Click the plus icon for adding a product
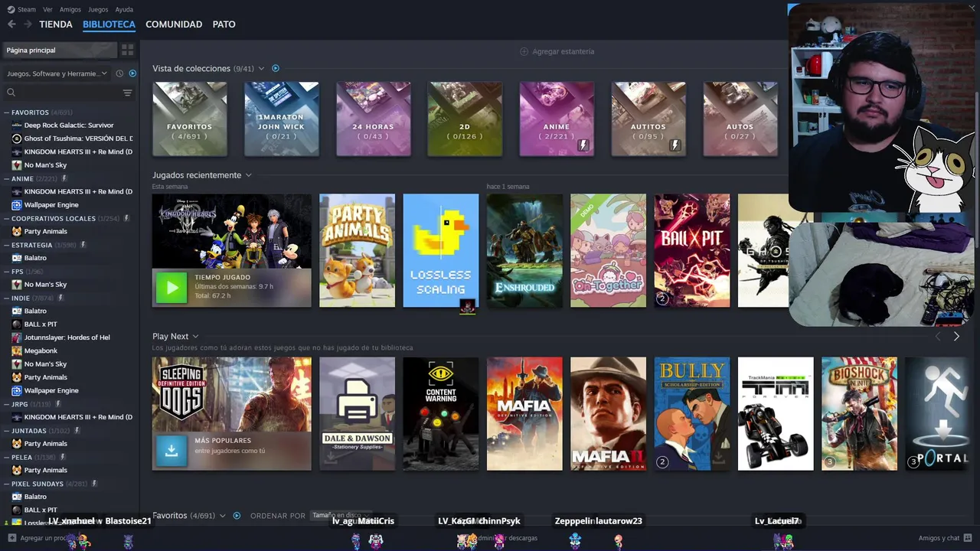The width and height of the screenshot is (980, 551). point(11,538)
